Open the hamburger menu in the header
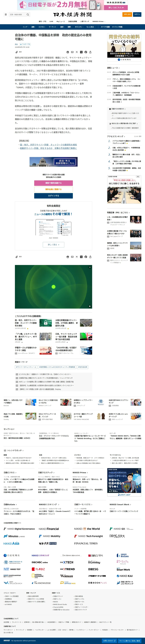The image size is (145, 644). (x=6, y=14)
